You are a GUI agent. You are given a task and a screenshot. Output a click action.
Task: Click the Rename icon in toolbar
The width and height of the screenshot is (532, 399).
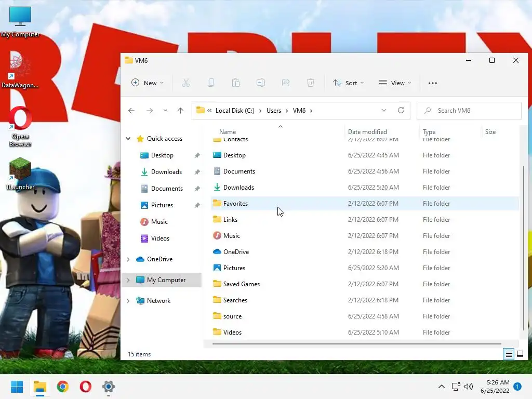point(261,83)
